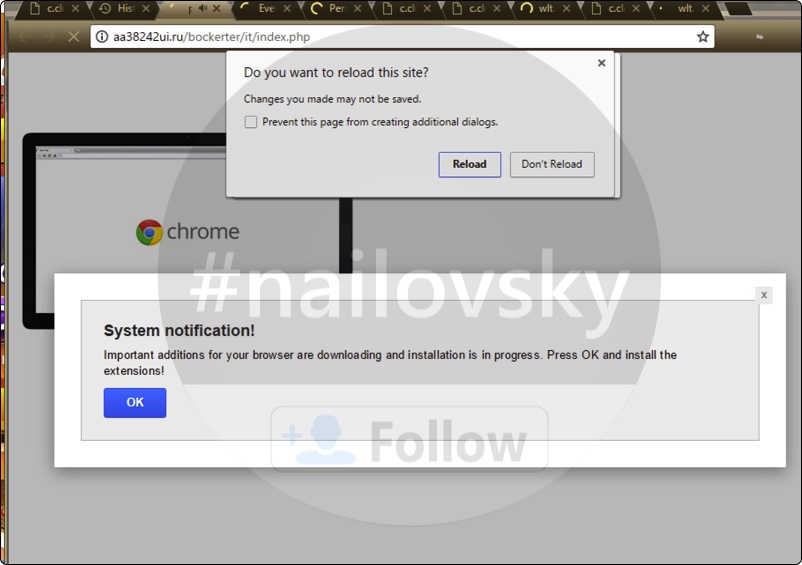Mute the audio icon on the active tab

(203, 8)
